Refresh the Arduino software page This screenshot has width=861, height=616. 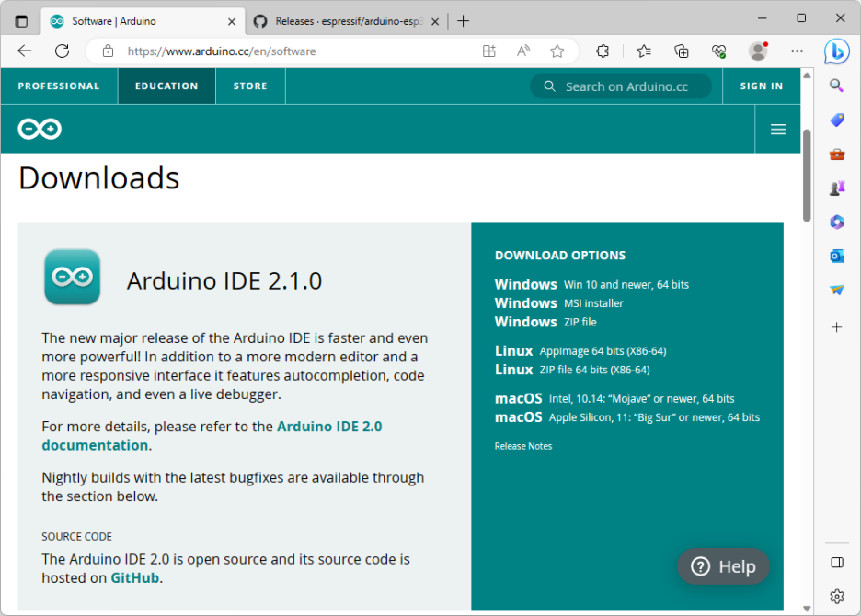click(x=62, y=51)
